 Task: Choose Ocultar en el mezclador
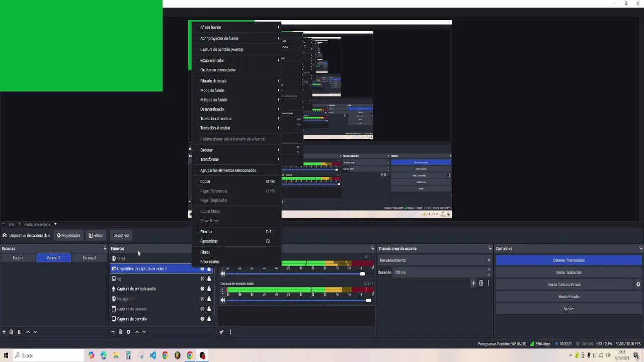236,70
